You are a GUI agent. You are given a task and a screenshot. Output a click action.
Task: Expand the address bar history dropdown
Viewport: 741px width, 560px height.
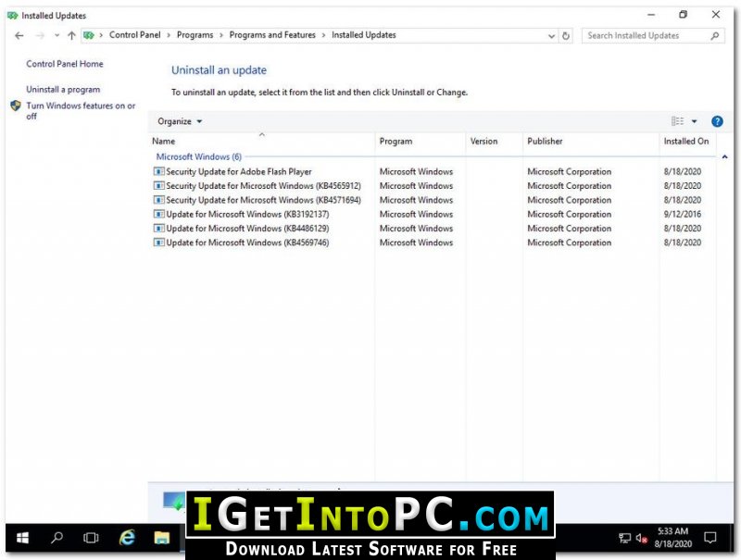coord(551,36)
